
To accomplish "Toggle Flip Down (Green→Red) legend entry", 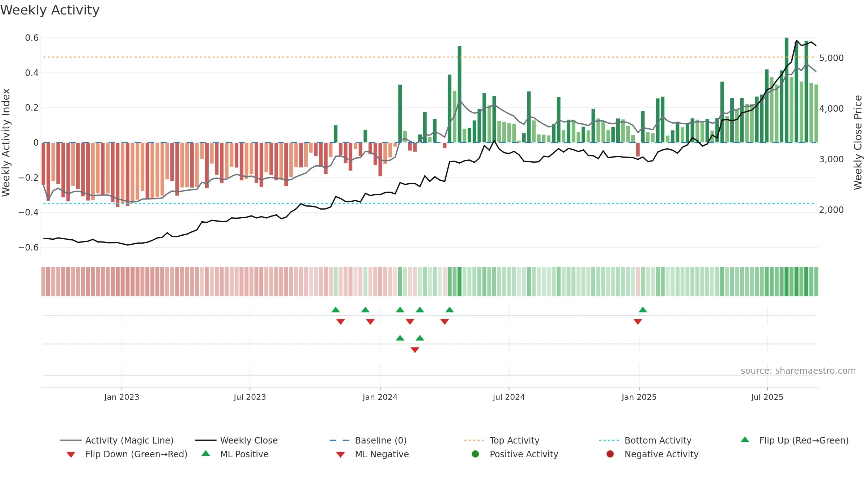I will pyautogui.click(x=127, y=454).
